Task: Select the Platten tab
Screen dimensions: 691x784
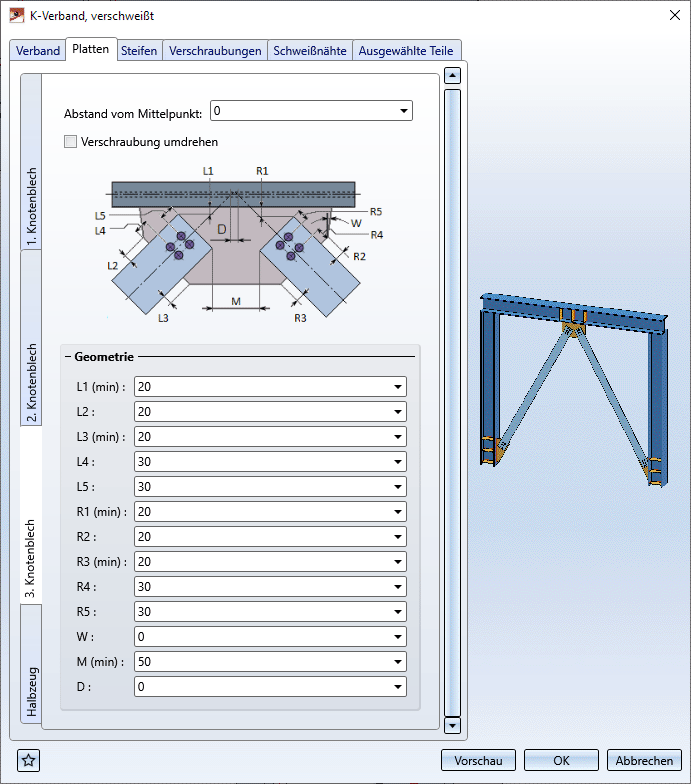Action: click(x=90, y=49)
